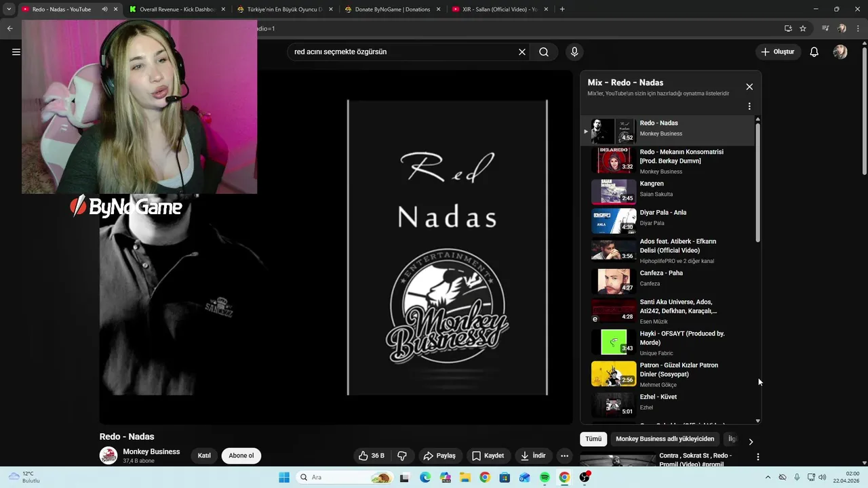
Task: Open Chrome three-dot menu
Action: click(x=859, y=28)
